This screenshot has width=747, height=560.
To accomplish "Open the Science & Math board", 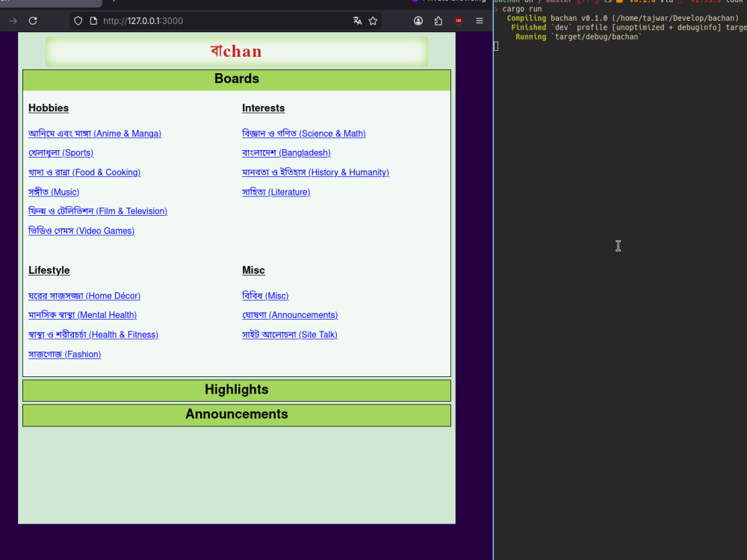I will click(304, 134).
